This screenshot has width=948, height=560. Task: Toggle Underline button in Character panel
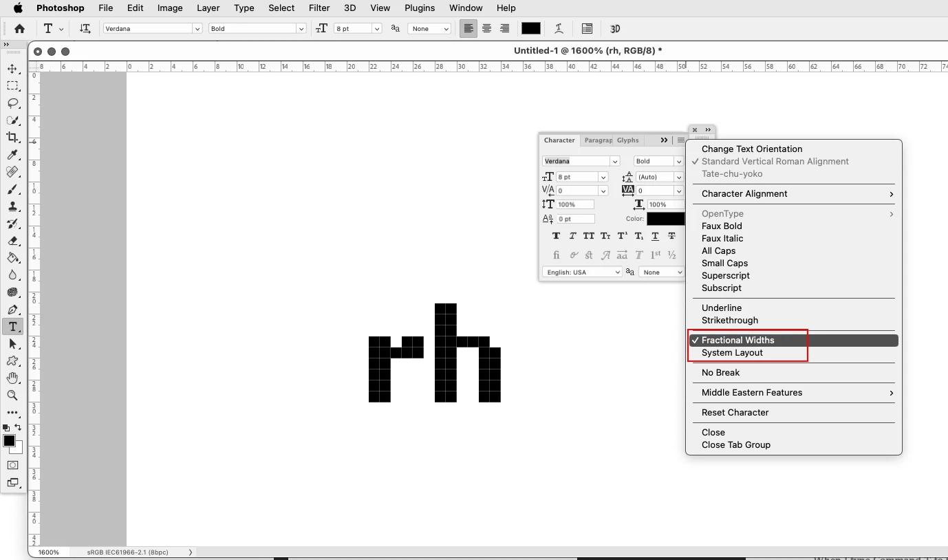pos(655,236)
